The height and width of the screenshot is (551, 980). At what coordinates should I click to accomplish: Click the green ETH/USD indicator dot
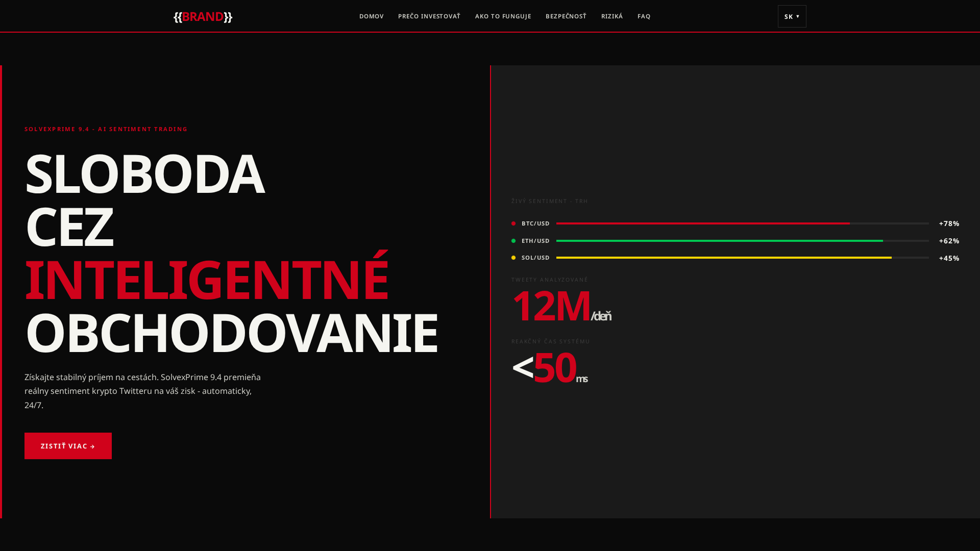[513, 241]
